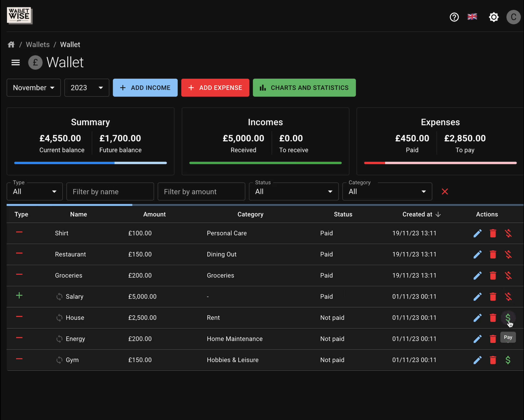Viewport: 524px width, 420px height.
Task: Click the recurring icon beside House
Action: [59, 318]
